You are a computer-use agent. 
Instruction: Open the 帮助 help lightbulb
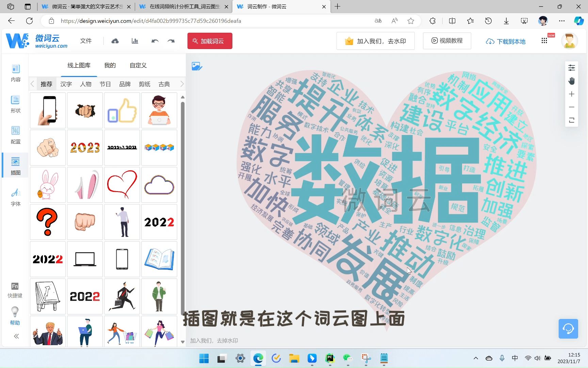(x=15, y=316)
